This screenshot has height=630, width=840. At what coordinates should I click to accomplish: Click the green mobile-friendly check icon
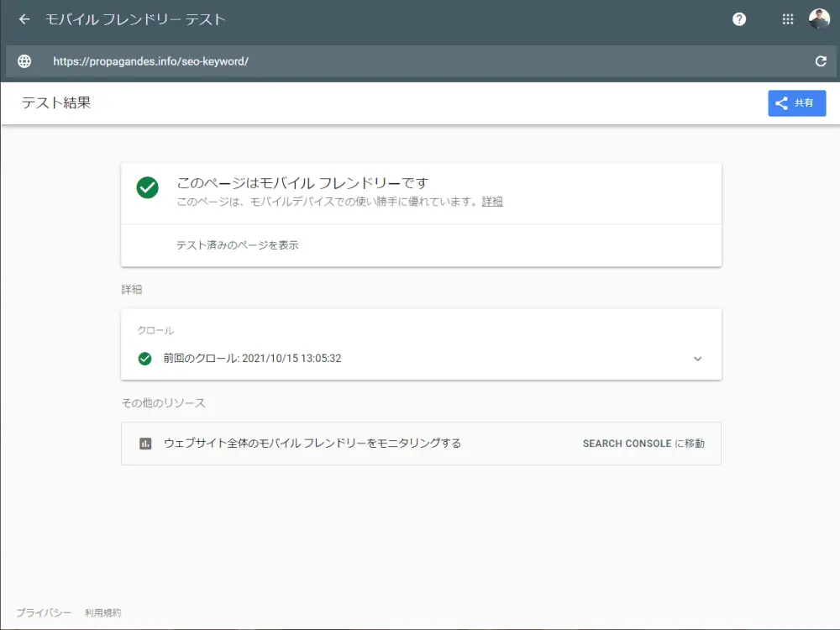point(147,188)
